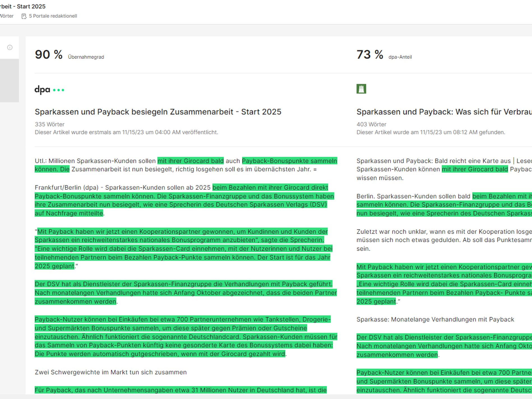Click the right paragraph starting 'Berlin. Sparkassen-Kunden sollen bald'

point(444,205)
